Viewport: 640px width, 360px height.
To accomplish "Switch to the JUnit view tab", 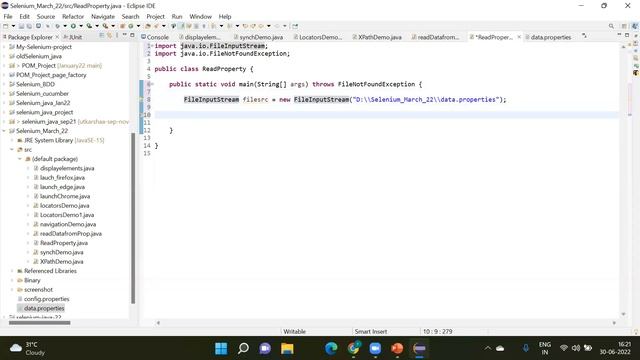I will 72,37.
